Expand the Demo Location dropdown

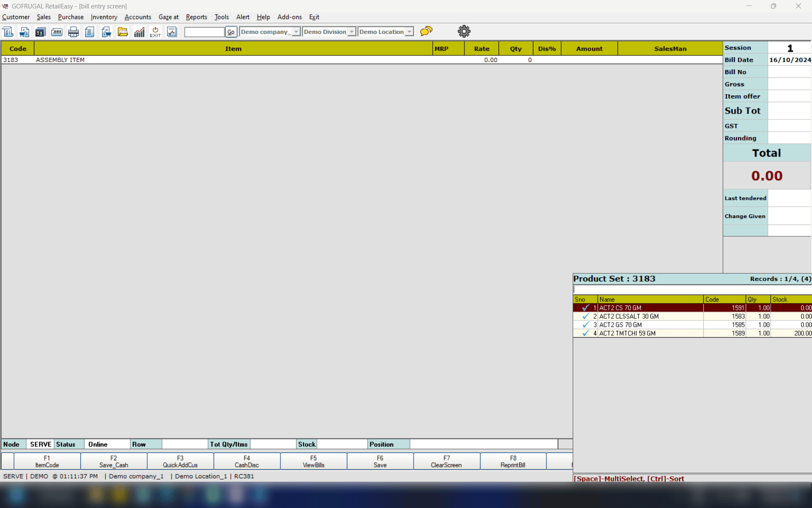409,32
